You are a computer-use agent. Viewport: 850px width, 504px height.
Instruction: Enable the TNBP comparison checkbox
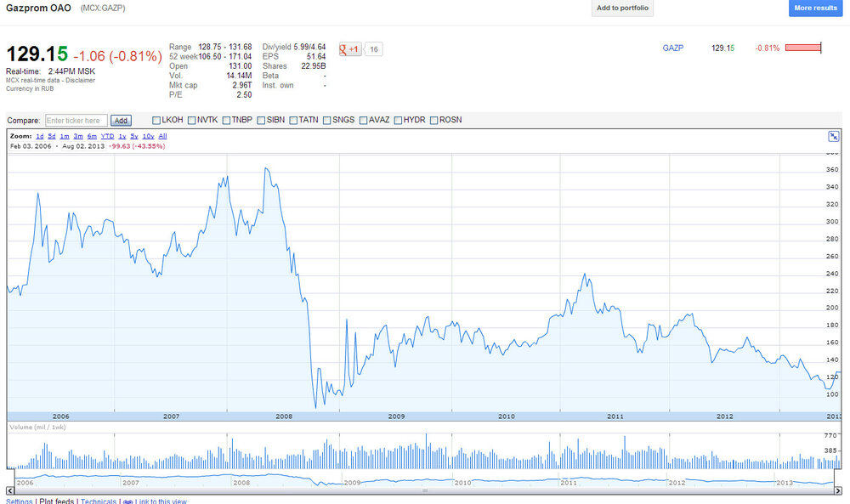coord(226,121)
